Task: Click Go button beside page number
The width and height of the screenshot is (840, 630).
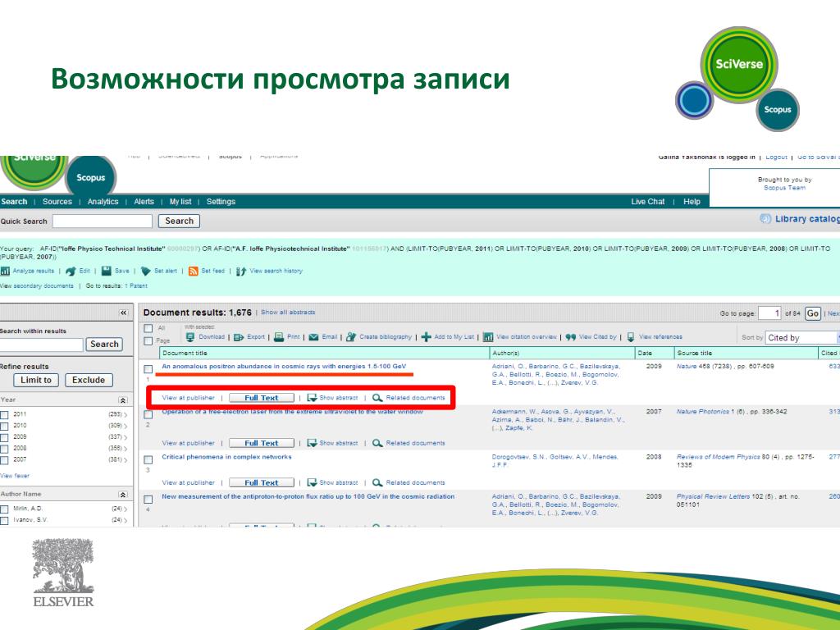Action: (813, 313)
